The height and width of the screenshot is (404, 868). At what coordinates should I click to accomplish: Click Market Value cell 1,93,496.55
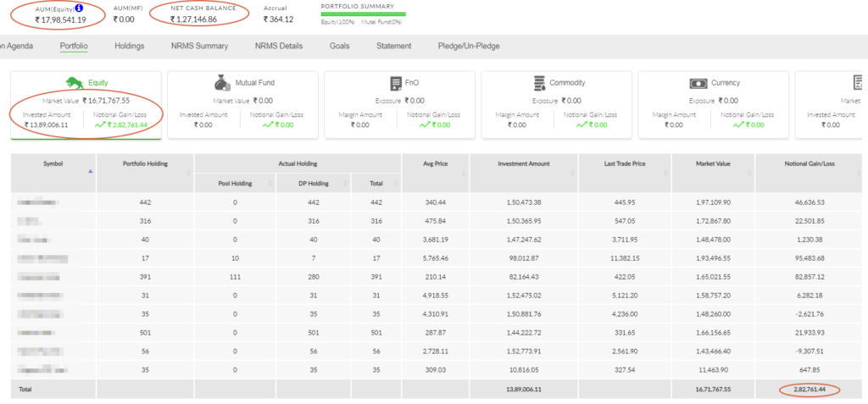click(713, 258)
